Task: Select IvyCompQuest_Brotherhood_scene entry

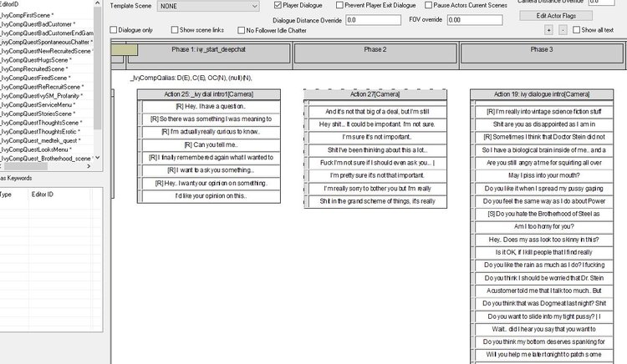Action: pyautogui.click(x=47, y=159)
